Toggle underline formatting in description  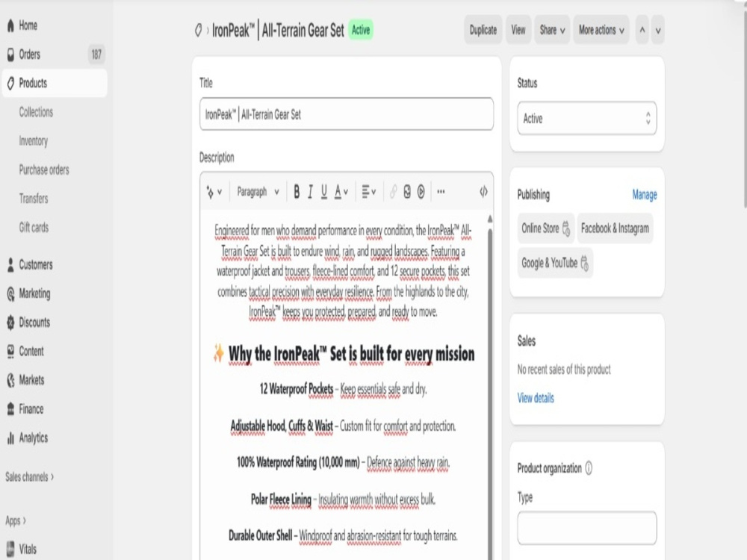(x=324, y=192)
